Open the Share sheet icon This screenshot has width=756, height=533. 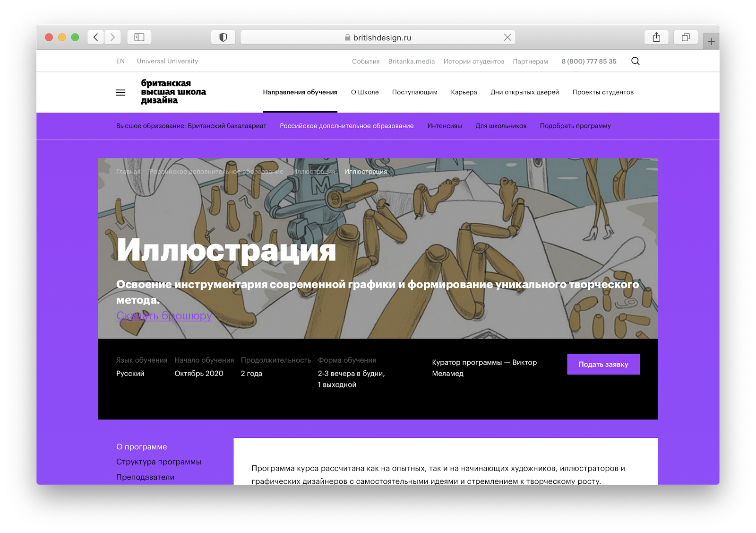coord(656,37)
